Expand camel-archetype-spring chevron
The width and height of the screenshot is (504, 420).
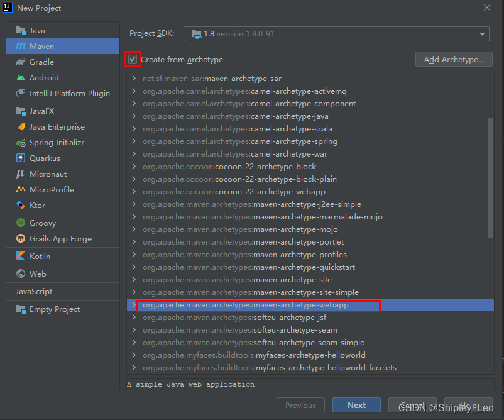click(134, 141)
